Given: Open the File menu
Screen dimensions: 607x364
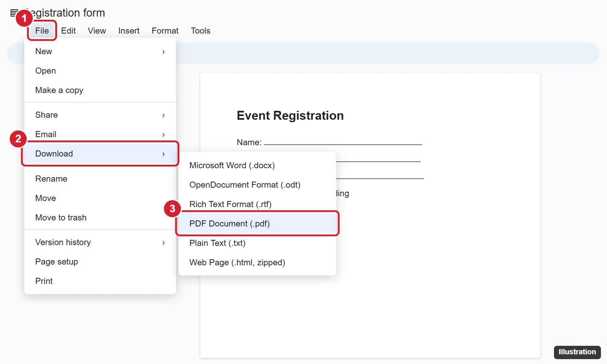Looking at the screenshot, I should tap(42, 31).
